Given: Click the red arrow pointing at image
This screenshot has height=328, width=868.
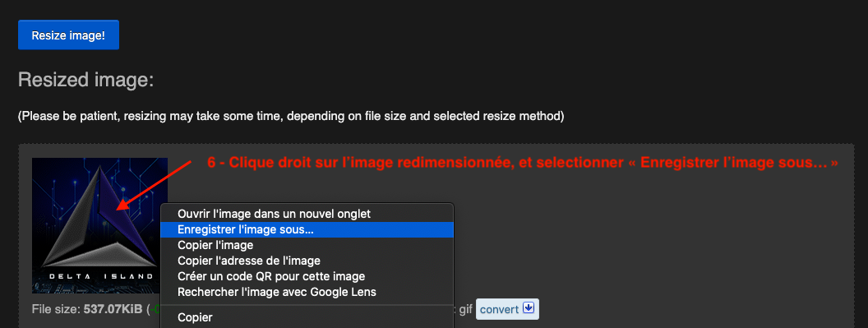Looking at the screenshot, I should pos(154,186).
